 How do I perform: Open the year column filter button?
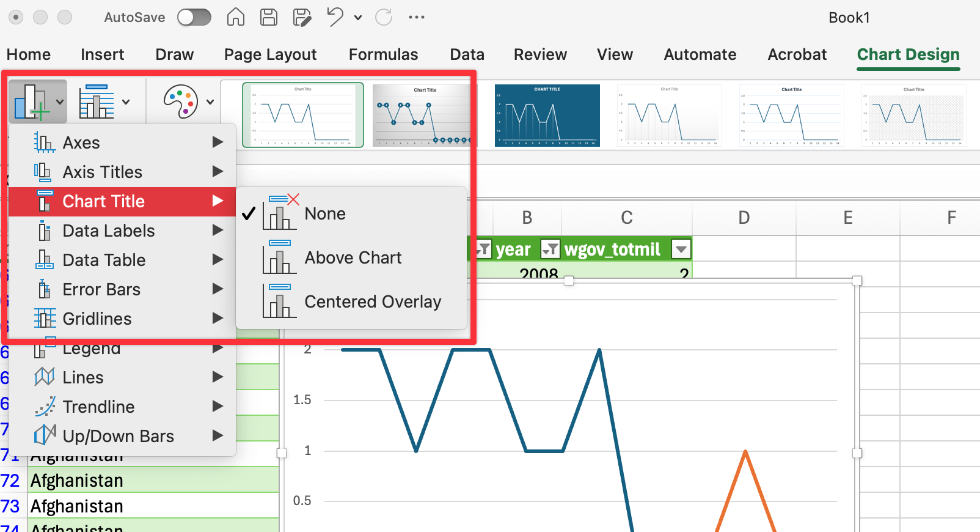point(550,249)
